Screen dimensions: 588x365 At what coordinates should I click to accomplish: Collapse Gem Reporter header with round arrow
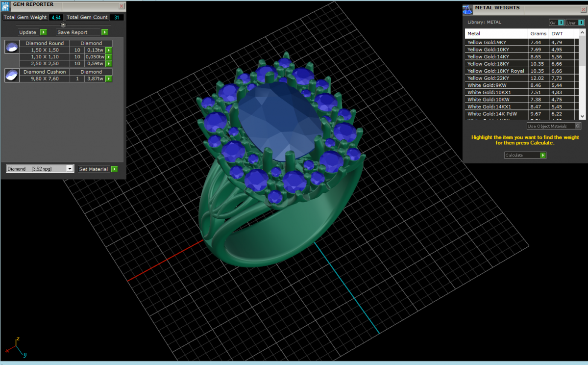click(x=63, y=25)
